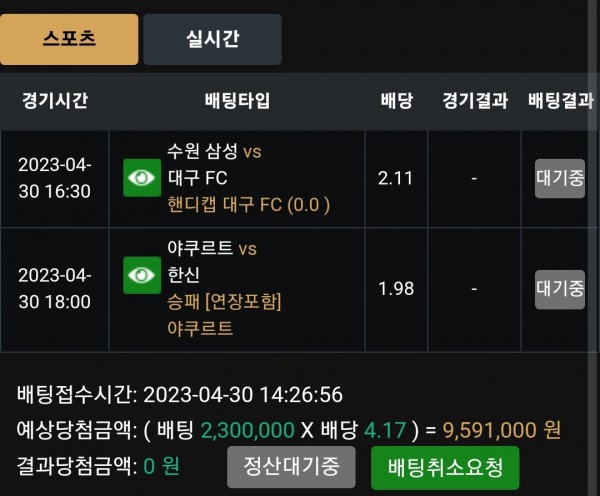
Task: Select the 경기결과 column header
Action: point(475,101)
